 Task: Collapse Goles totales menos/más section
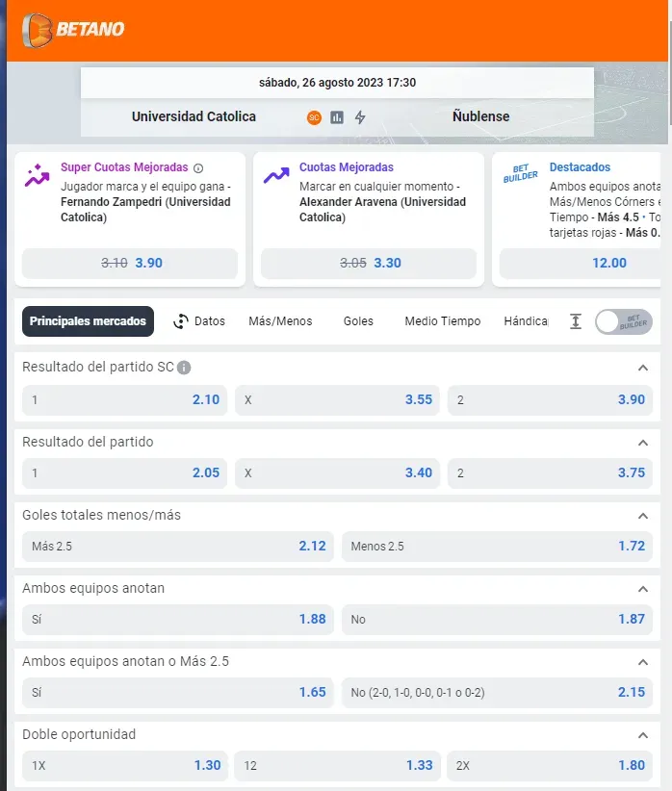coord(642,516)
